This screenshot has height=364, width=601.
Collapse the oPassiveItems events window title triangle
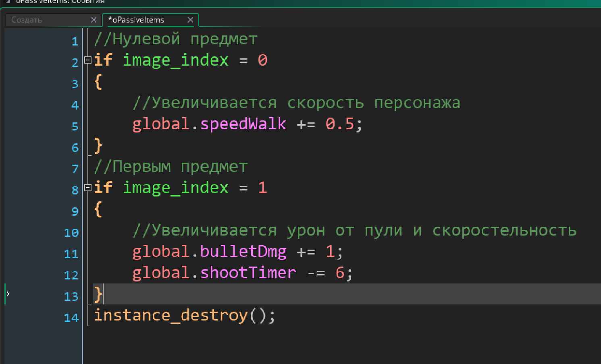tap(8, 2)
